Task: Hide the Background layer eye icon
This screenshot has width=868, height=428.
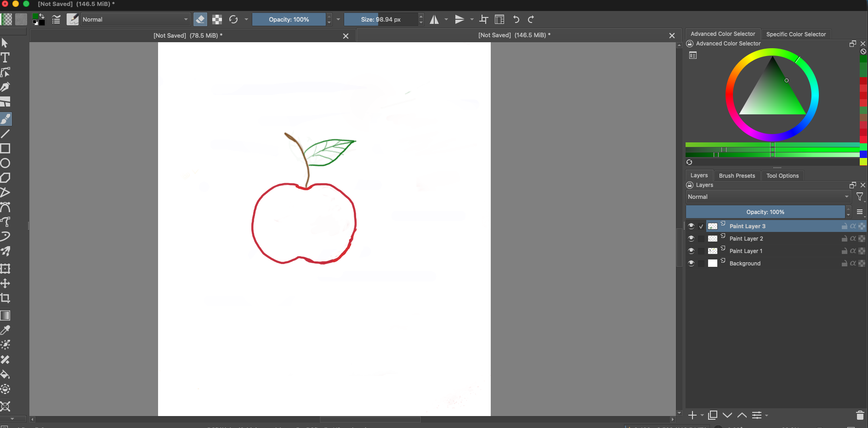Action: [x=691, y=263]
